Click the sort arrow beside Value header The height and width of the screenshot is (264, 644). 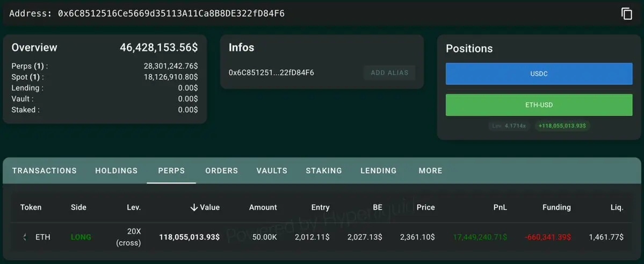(x=194, y=207)
